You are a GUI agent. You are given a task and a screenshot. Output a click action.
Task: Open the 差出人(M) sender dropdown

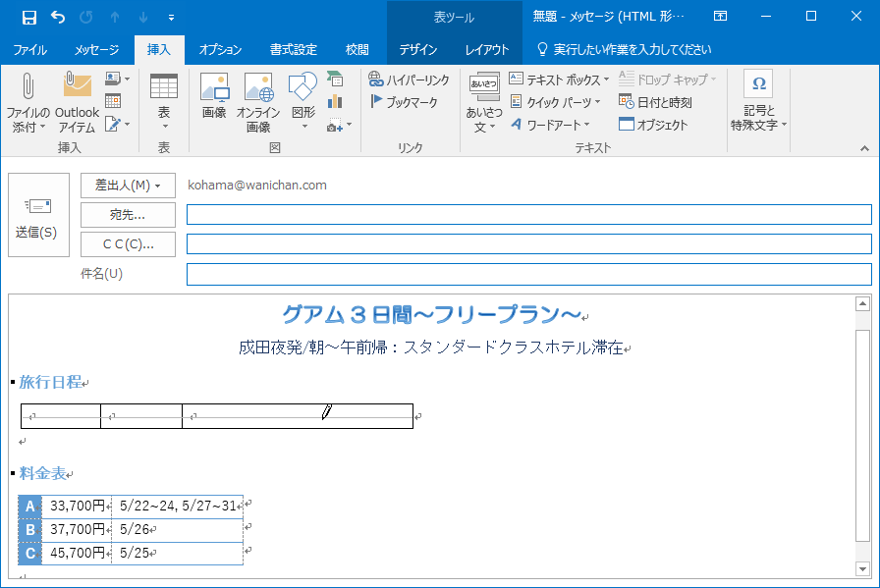coord(128,186)
